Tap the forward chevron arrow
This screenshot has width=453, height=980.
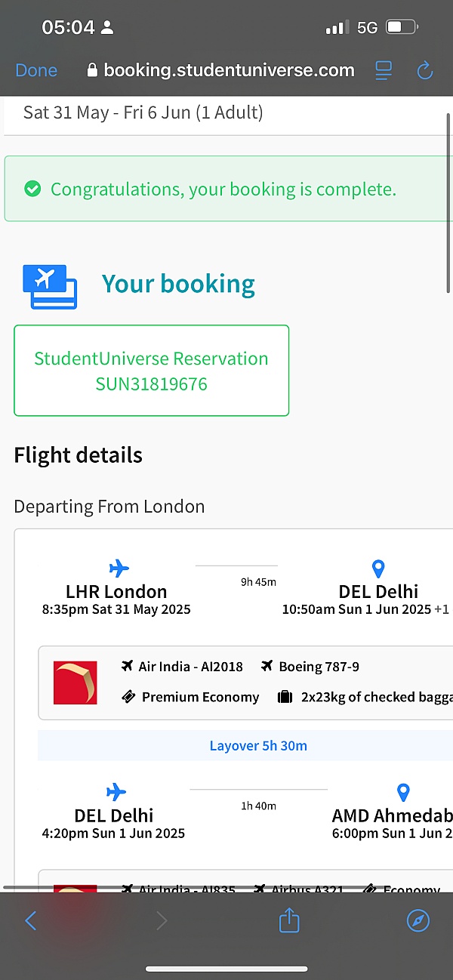161,920
